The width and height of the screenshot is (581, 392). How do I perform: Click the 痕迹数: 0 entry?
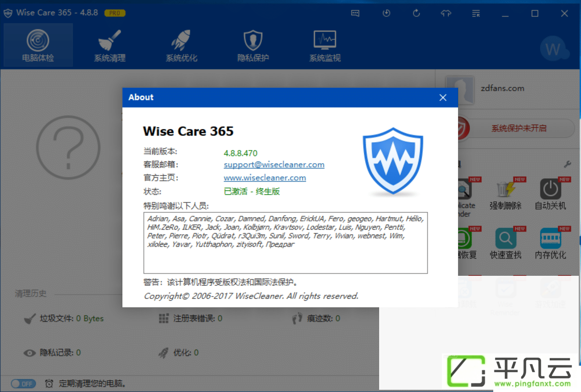[x=323, y=318]
